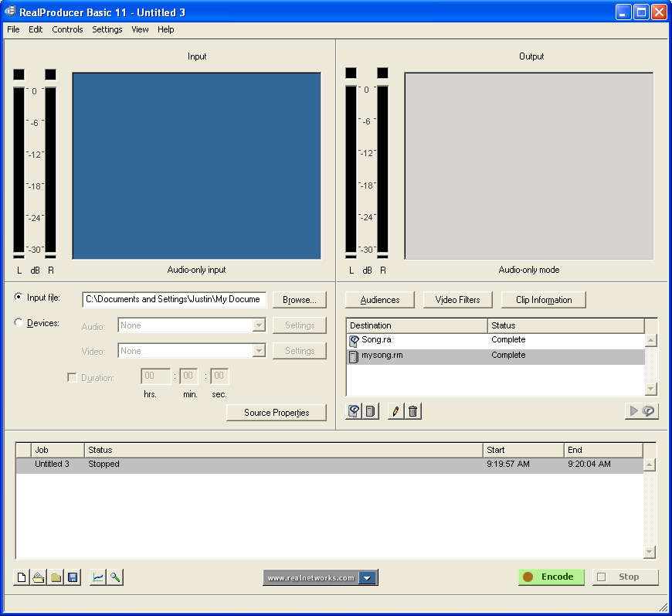
Task: Click the destination Status column header
Action: (x=565, y=325)
